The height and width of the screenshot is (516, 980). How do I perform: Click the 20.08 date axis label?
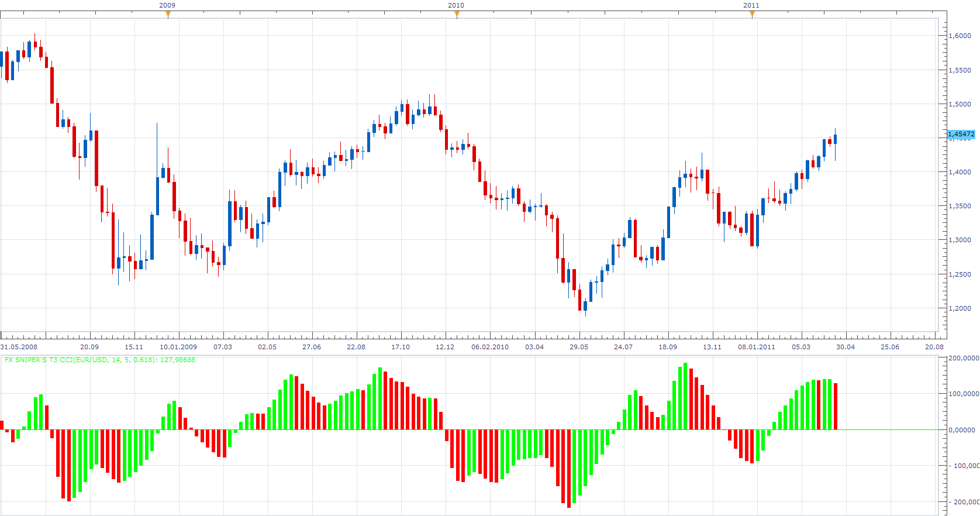pyautogui.click(x=934, y=347)
